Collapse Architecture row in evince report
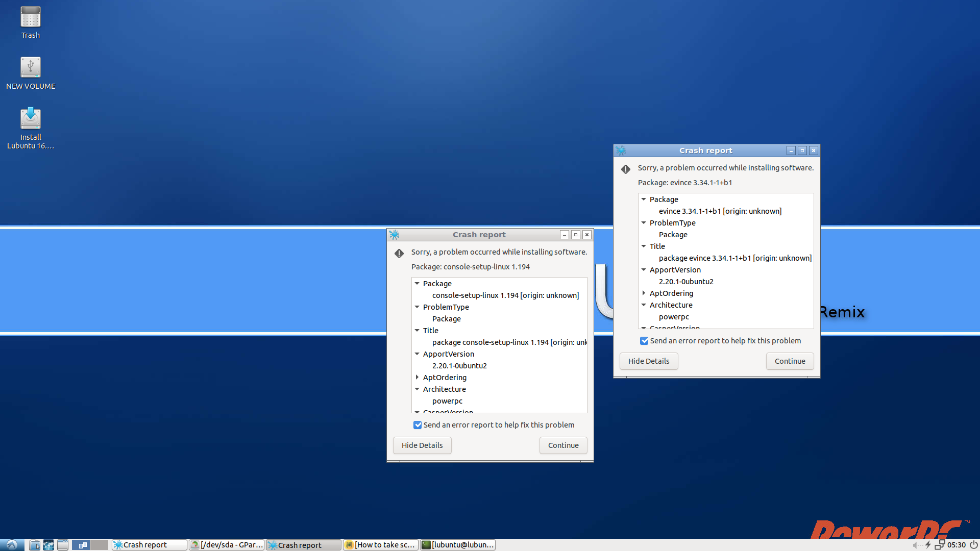 pyautogui.click(x=644, y=305)
